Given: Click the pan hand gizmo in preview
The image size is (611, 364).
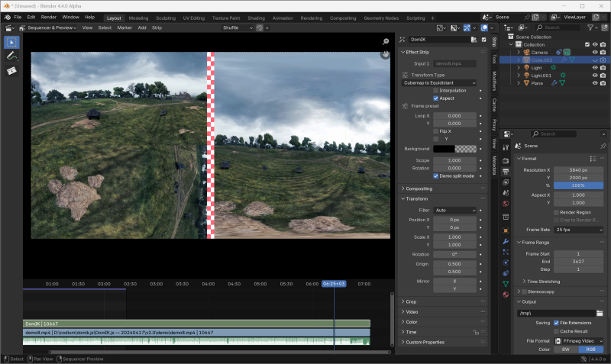Looking at the screenshot, I should (386, 54).
